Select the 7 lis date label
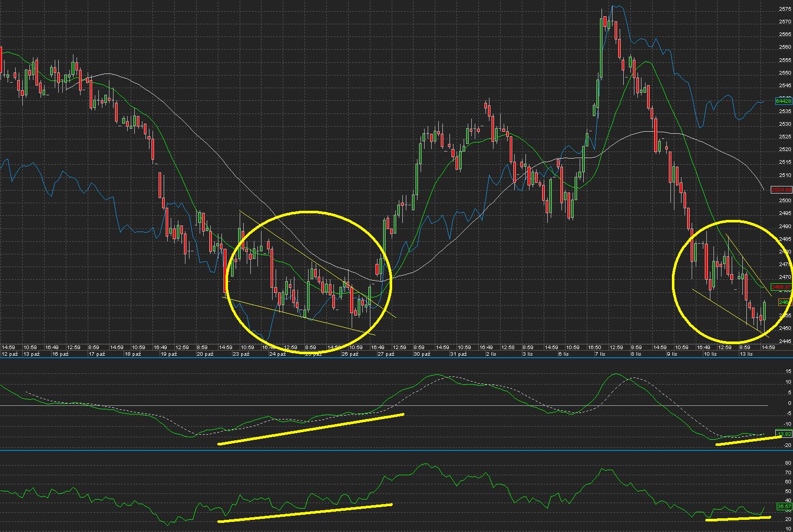Viewport: 793px width, 532px height. point(600,354)
